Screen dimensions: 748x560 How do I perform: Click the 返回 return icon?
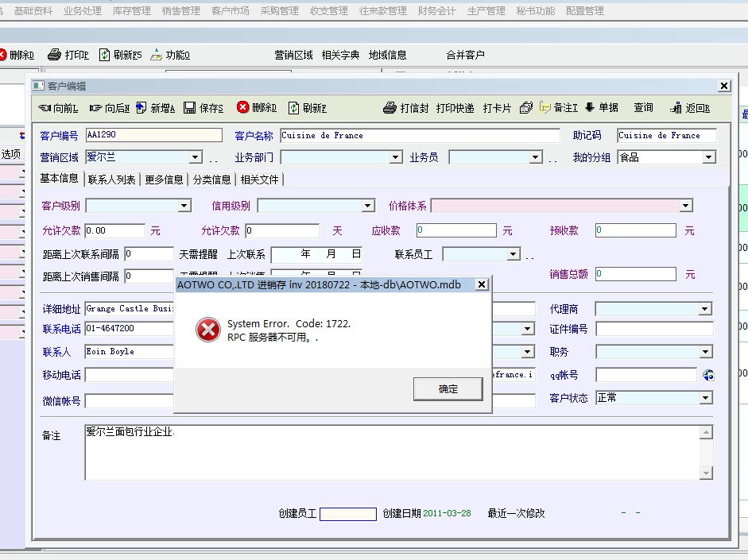(676, 108)
